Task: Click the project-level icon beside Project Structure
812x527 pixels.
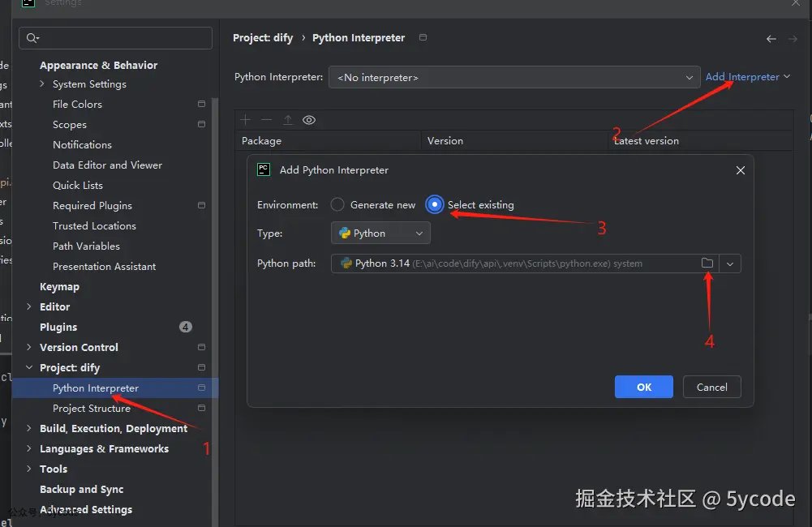Action: 201,408
